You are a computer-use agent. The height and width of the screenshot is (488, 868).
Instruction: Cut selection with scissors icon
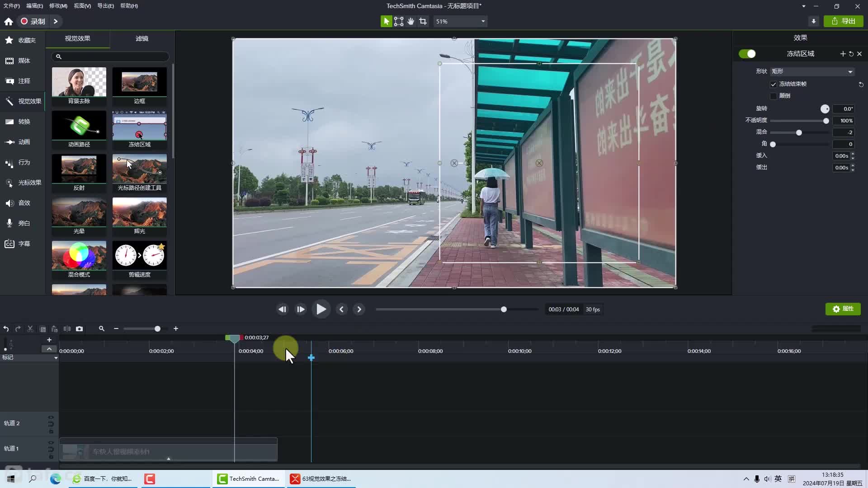click(30, 329)
